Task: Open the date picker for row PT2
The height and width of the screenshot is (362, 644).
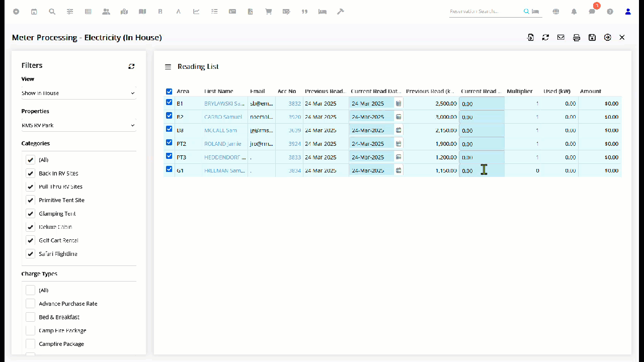Action: point(398,144)
